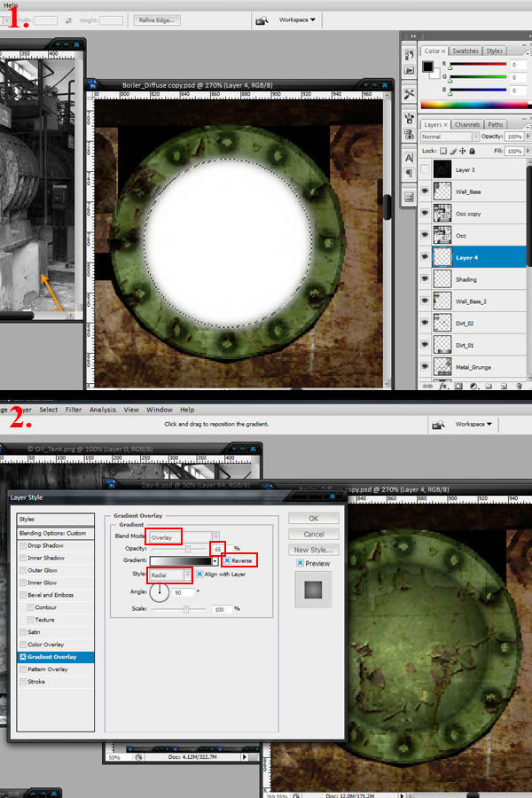Open the Blend Mode dropdown set to Overlay
The image size is (532, 798).
[184, 537]
